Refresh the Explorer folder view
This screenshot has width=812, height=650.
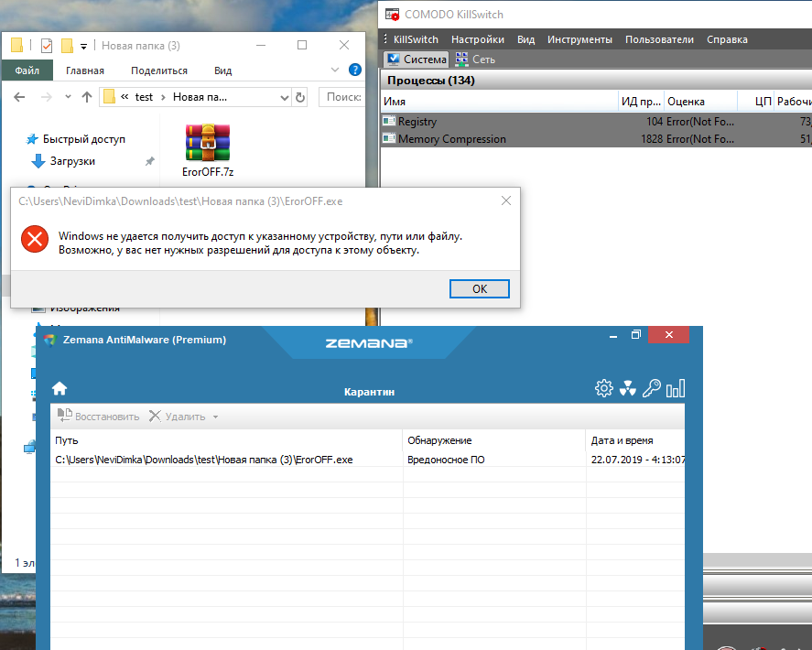[300, 97]
